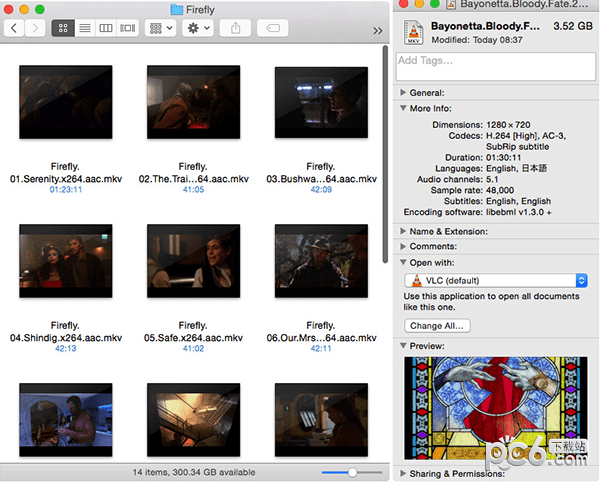This screenshot has width=600, height=483.
Task: Select the staircase scene thumbnail
Action: pos(194,420)
